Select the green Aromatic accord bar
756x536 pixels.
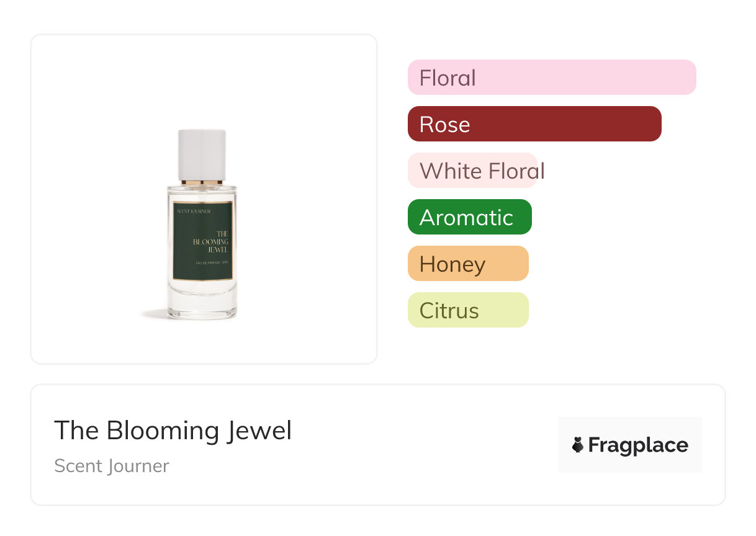[469, 217]
